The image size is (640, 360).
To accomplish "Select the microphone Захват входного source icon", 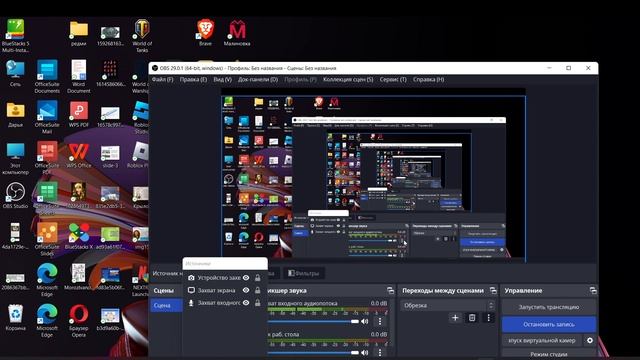I will (x=191, y=303).
